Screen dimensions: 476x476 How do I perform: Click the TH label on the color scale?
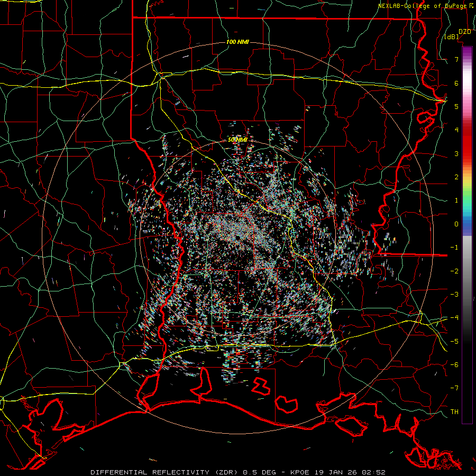pyautogui.click(x=454, y=412)
